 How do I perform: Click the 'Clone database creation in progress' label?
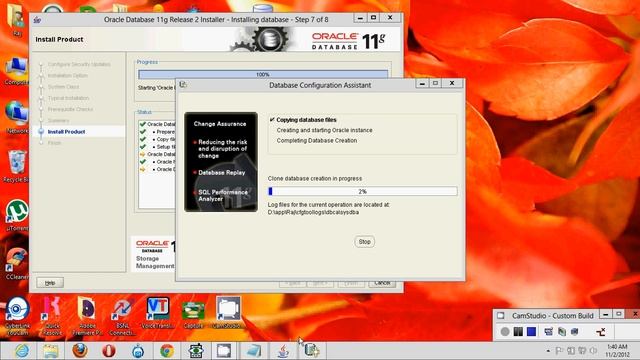point(315,178)
